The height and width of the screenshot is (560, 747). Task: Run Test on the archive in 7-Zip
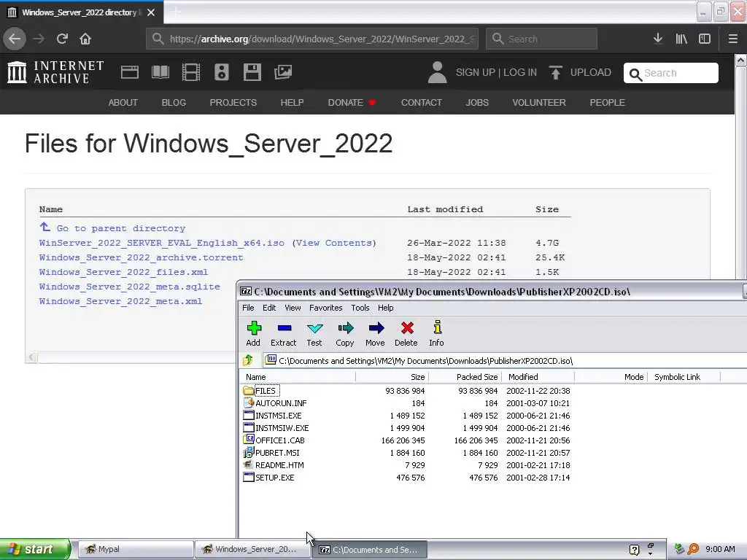coord(314,333)
